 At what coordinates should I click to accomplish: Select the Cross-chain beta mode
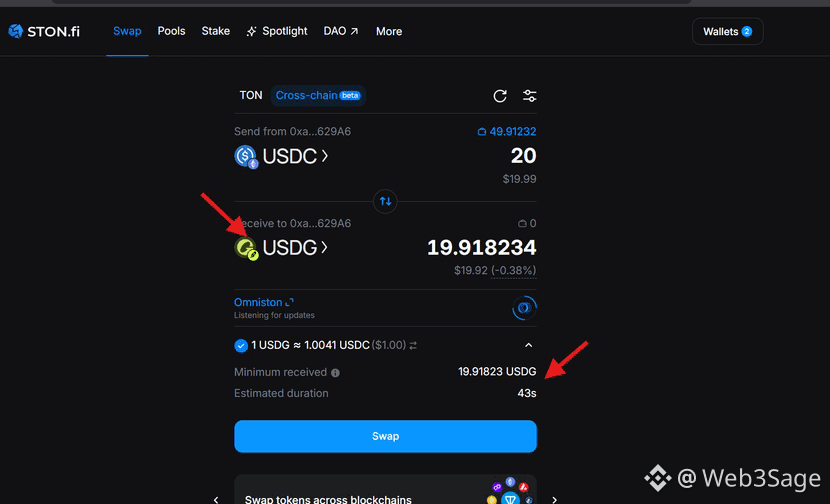pyautogui.click(x=318, y=95)
